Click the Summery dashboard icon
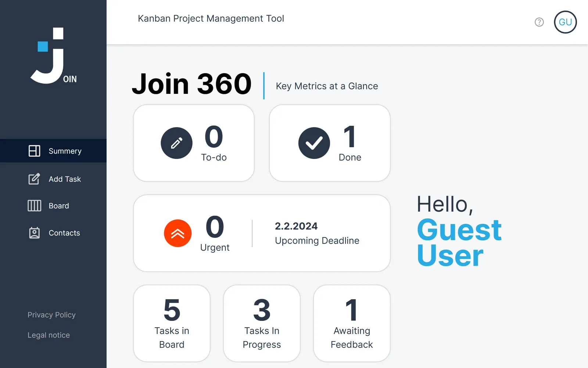The width and height of the screenshot is (588, 368). click(x=35, y=151)
